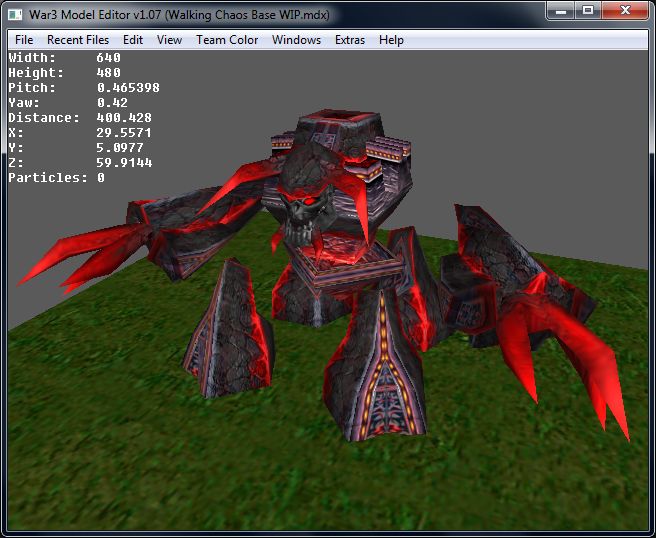
Task: Open the Extras menu
Action: 350,40
